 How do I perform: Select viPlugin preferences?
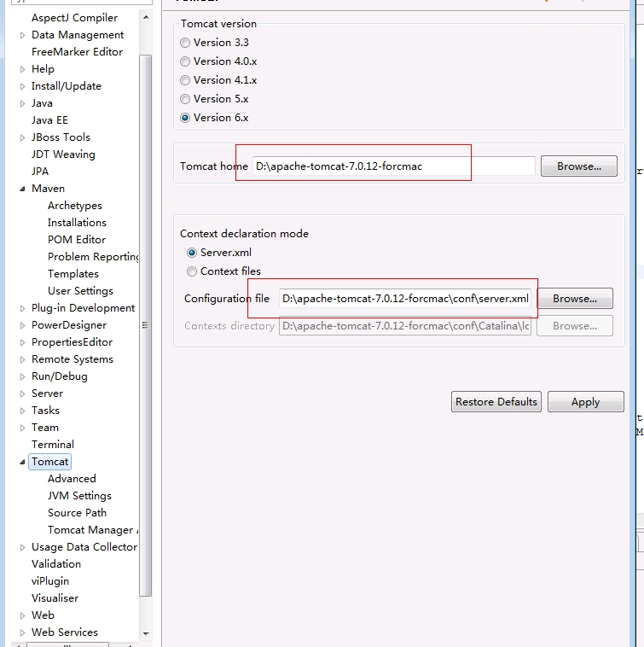[50, 581]
